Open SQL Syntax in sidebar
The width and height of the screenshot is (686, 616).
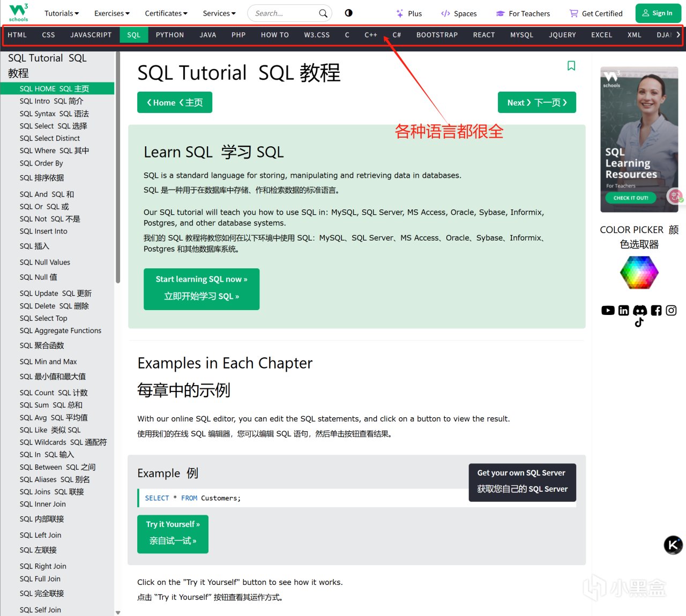54,114
